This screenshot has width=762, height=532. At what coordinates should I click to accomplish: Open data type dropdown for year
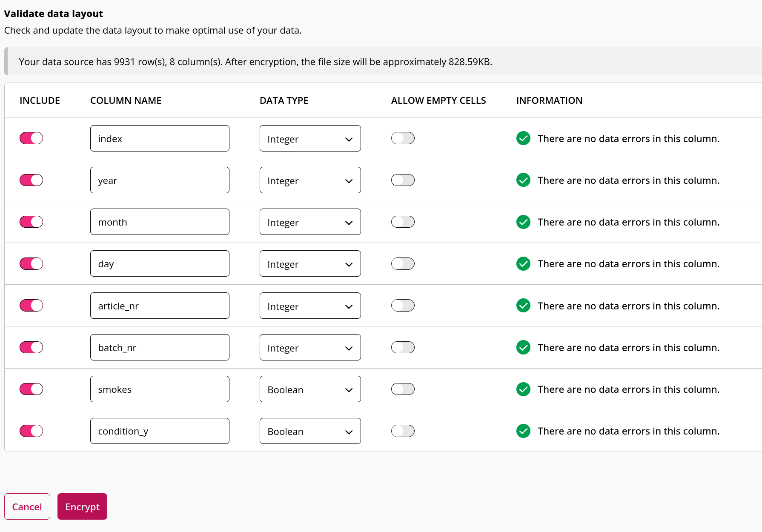click(x=310, y=180)
